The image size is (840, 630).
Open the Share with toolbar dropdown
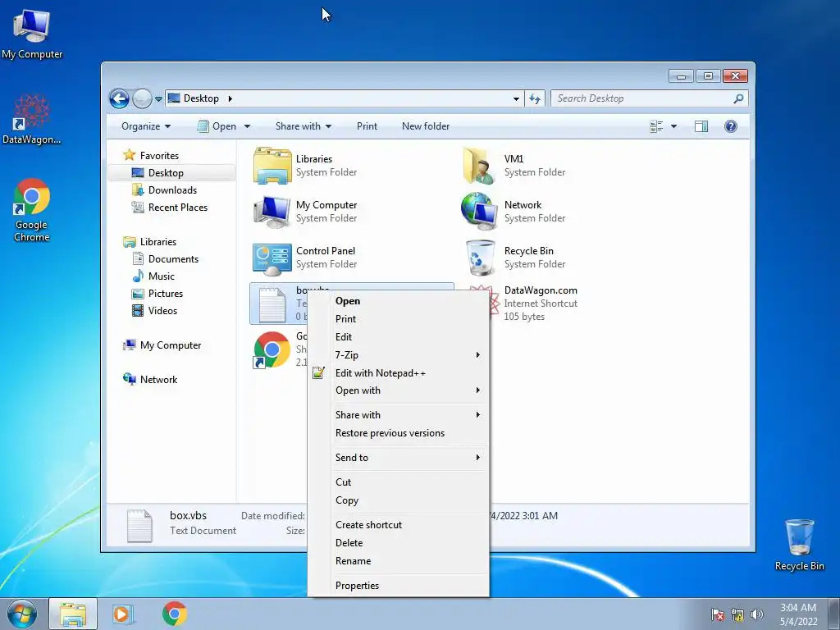tap(304, 126)
